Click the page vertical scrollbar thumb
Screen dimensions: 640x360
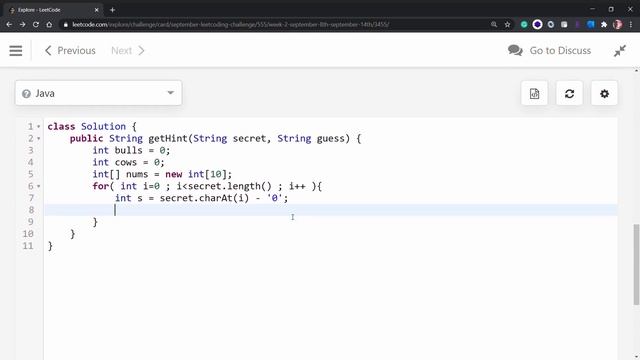636,264
